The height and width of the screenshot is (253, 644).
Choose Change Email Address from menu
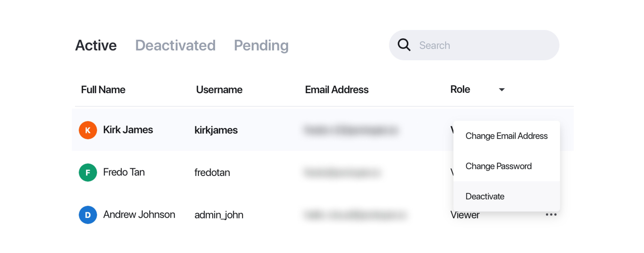coord(506,136)
